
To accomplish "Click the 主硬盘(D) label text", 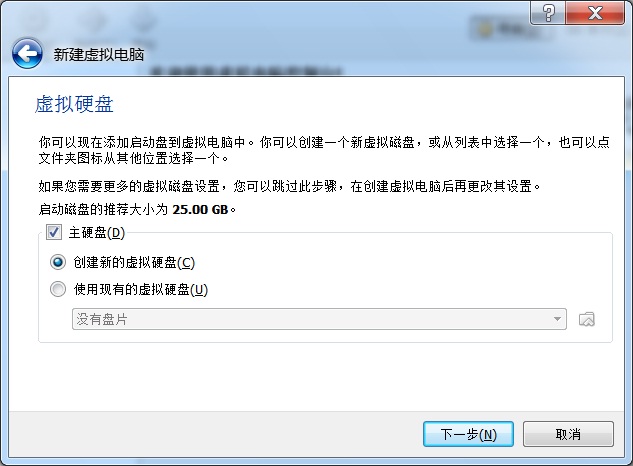I will pyautogui.click(x=97, y=233).
